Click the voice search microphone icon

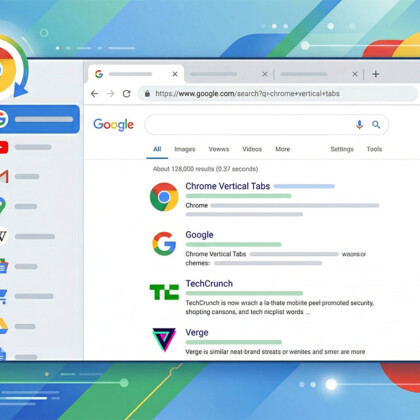[359, 125]
